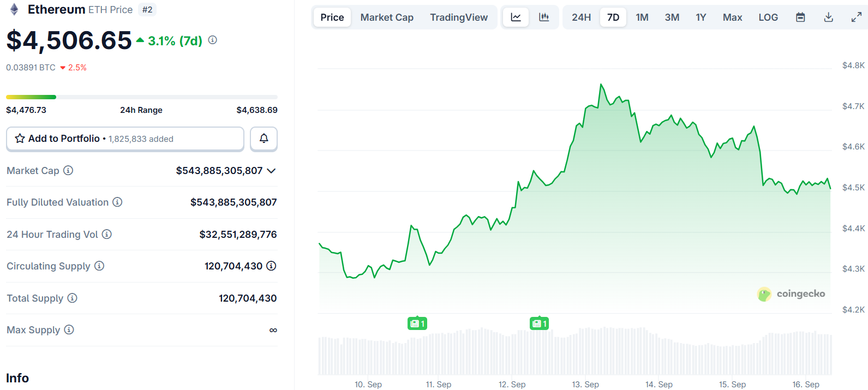The image size is (868, 390).
Task: Click the 24h high value $4,638.69
Action: [257, 110]
